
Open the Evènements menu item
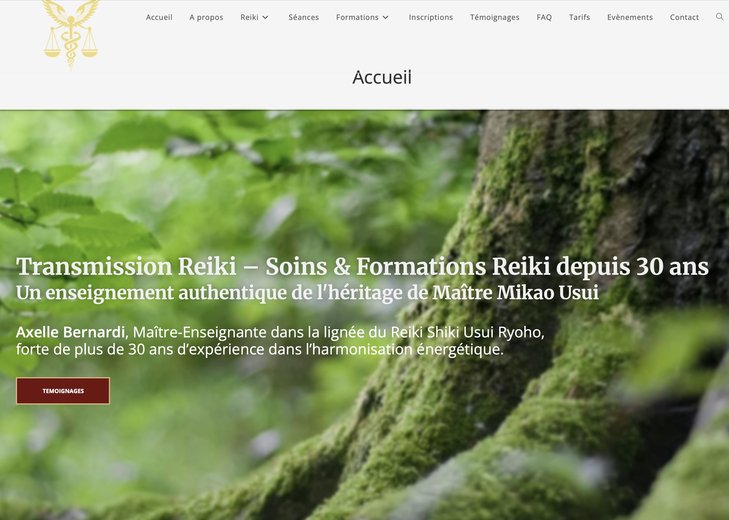[x=630, y=17]
